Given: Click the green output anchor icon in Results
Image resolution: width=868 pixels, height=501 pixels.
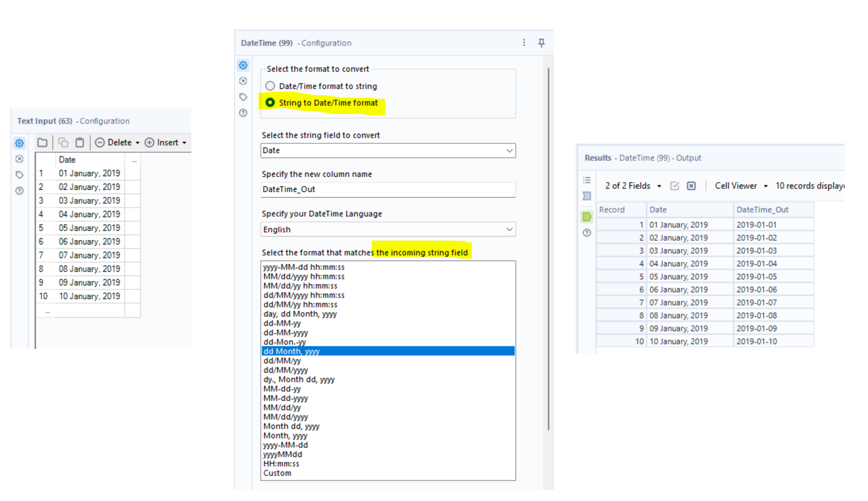Looking at the screenshot, I should click(x=586, y=216).
